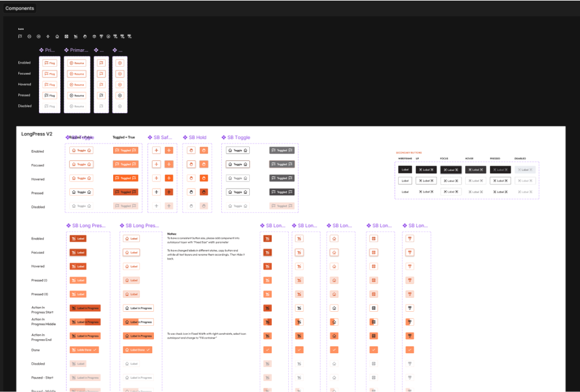
Task: Select the SB Hold component title
Action: point(198,137)
